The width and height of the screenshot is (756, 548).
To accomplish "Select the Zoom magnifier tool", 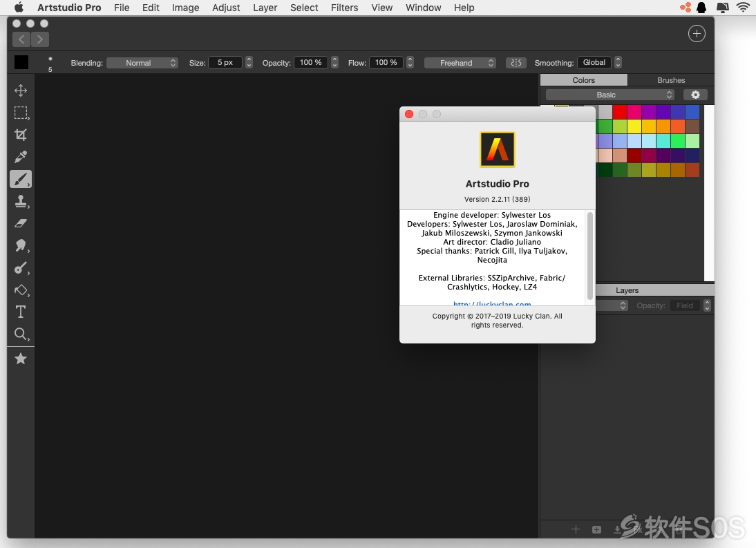I will point(21,334).
